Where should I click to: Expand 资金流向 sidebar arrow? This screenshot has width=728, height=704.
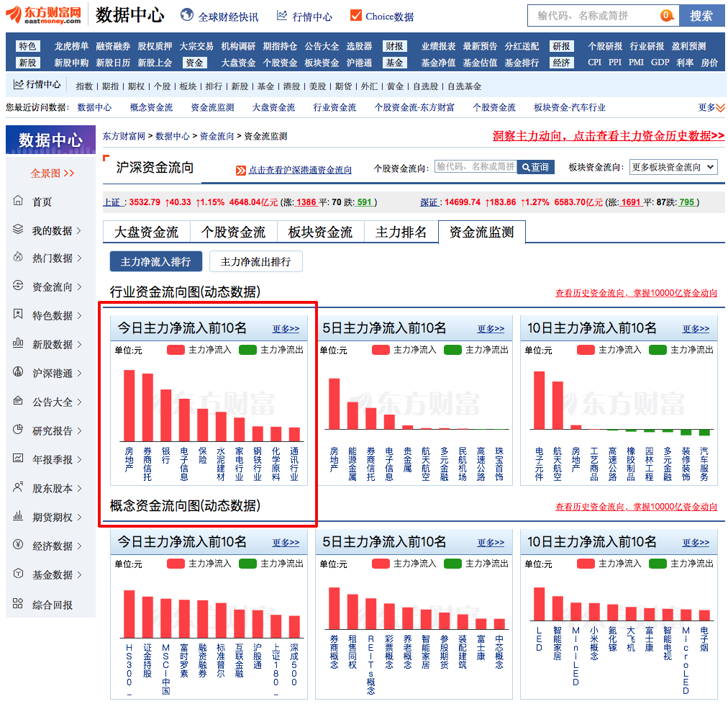coord(78,287)
